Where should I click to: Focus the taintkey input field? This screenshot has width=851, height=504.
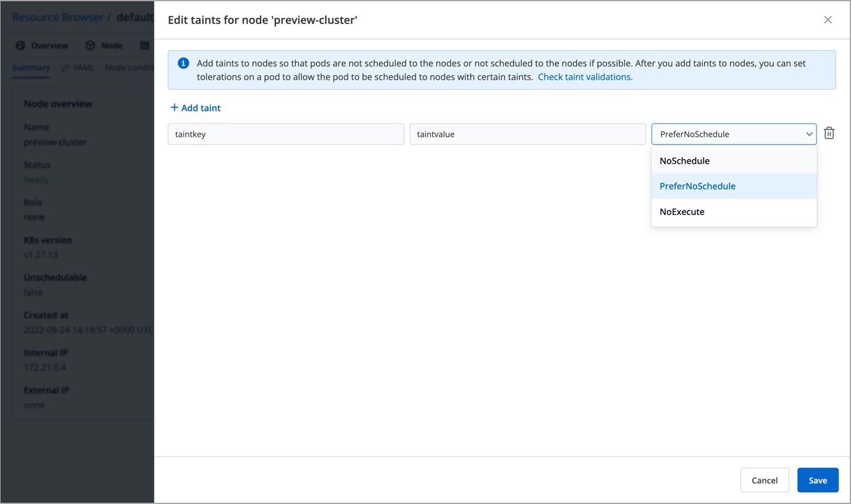[x=285, y=134]
